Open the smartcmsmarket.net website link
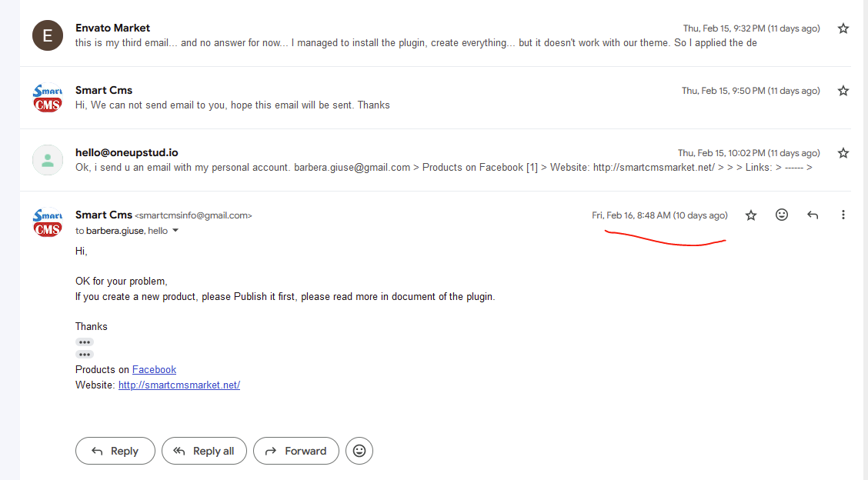This screenshot has width=868, height=480. pos(179,385)
